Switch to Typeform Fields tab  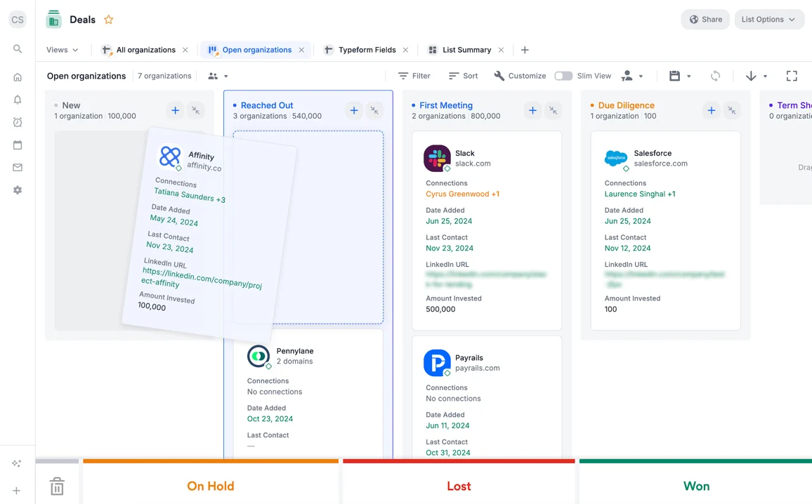tap(367, 50)
